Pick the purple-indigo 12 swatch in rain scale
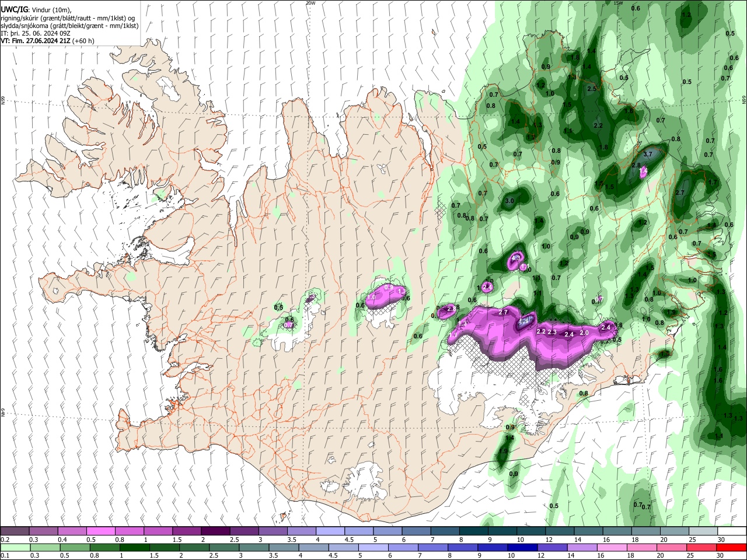747x560 pixels. click(552, 547)
